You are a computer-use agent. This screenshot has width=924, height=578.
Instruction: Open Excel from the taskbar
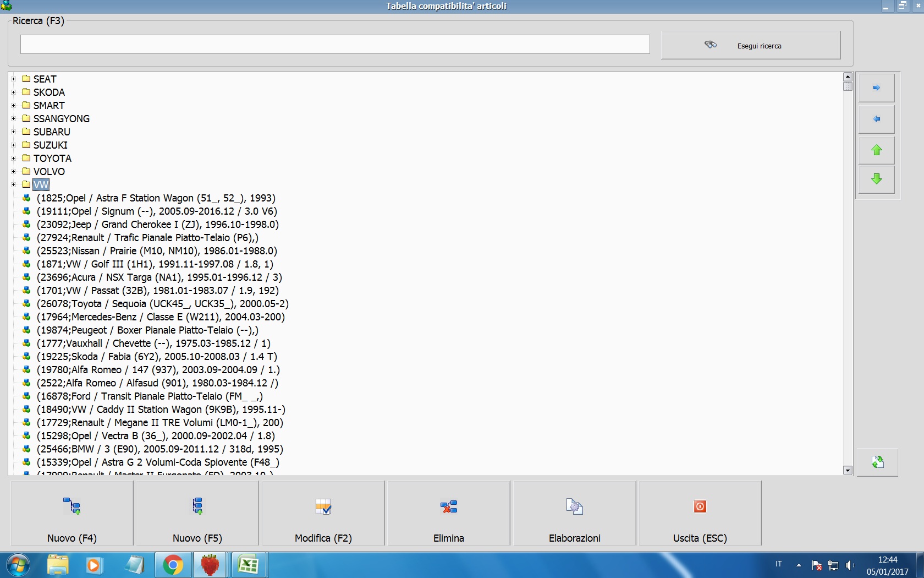249,565
